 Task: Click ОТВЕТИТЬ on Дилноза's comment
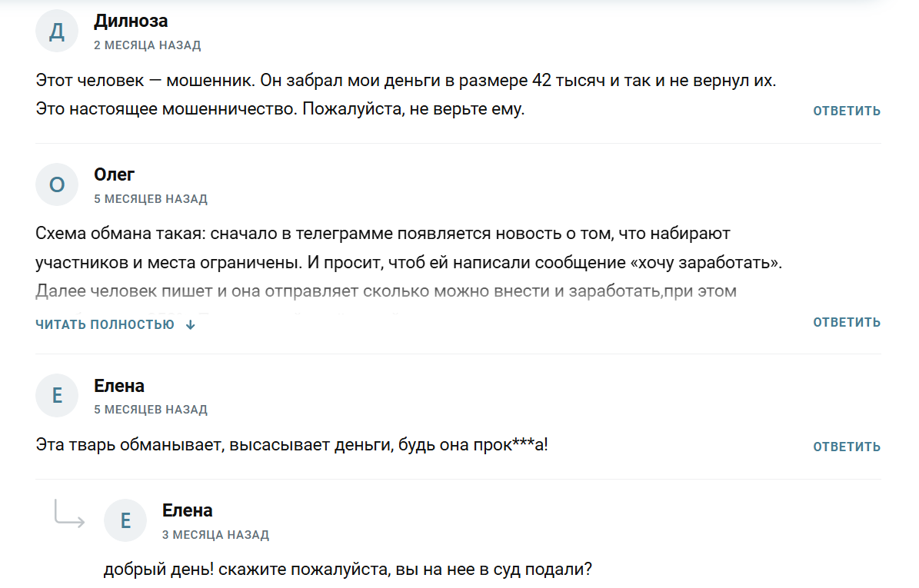846,110
